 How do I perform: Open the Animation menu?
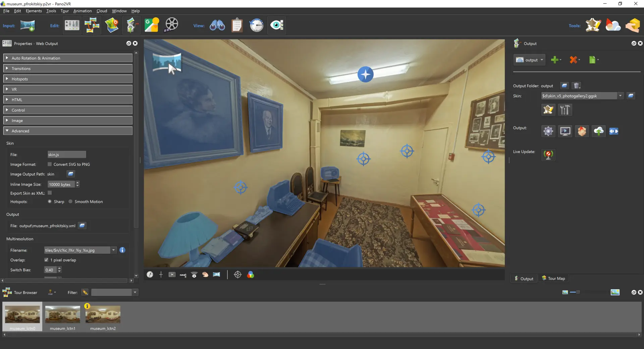[82, 11]
